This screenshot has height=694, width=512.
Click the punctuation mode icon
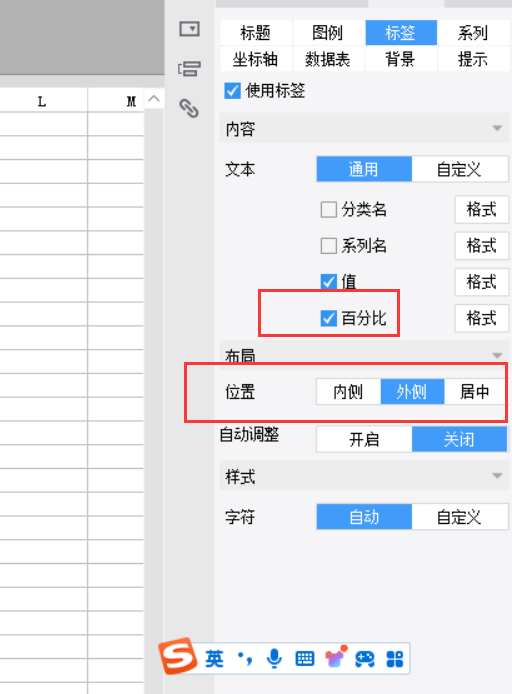pyautogui.click(x=245, y=659)
